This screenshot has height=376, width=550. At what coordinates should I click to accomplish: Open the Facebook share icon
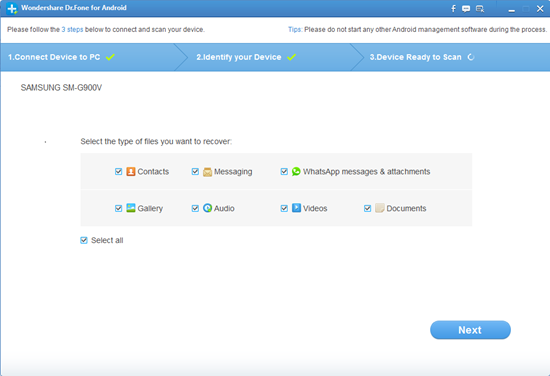(453, 8)
